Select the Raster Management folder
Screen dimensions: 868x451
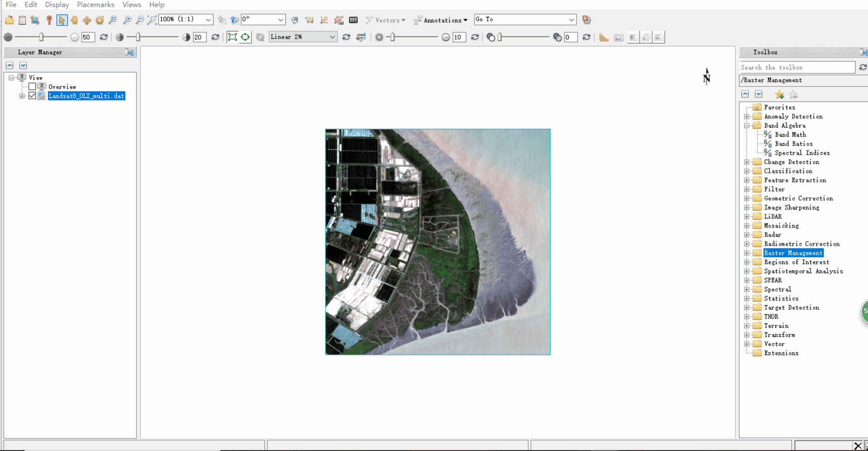[793, 253]
